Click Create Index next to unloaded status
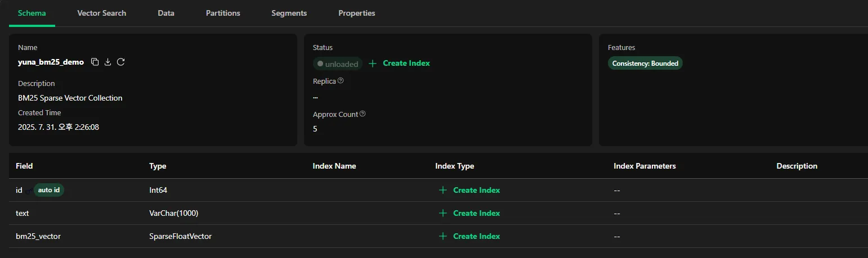Viewport: 868px width, 258px height. pos(400,64)
